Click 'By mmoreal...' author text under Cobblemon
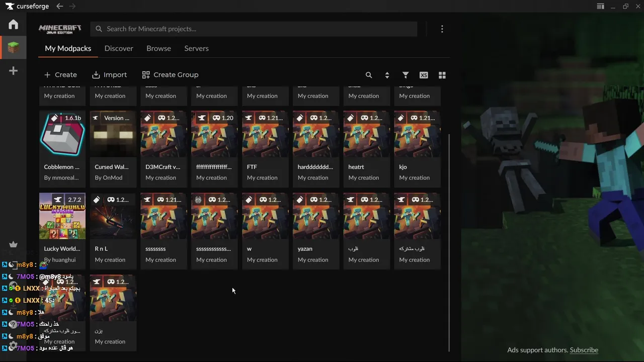The width and height of the screenshot is (644, 362). pyautogui.click(x=61, y=177)
